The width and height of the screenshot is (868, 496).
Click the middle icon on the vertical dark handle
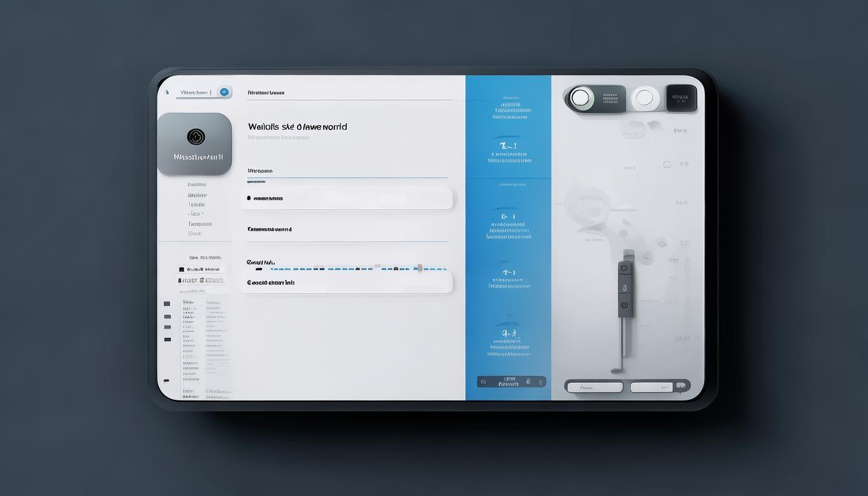click(624, 287)
